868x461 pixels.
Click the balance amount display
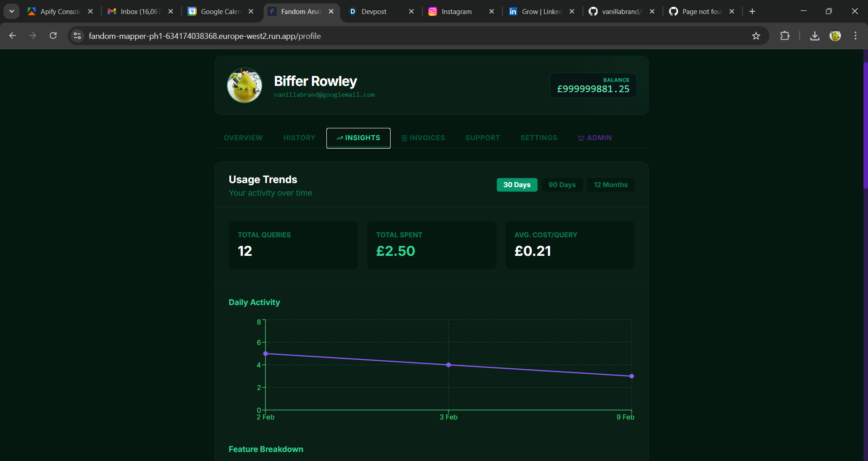coord(593,85)
